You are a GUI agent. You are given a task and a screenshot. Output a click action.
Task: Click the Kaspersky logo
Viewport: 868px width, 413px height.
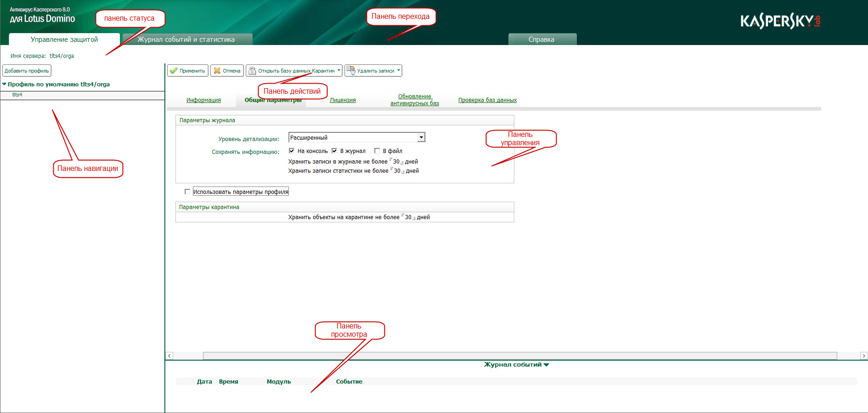coord(780,21)
